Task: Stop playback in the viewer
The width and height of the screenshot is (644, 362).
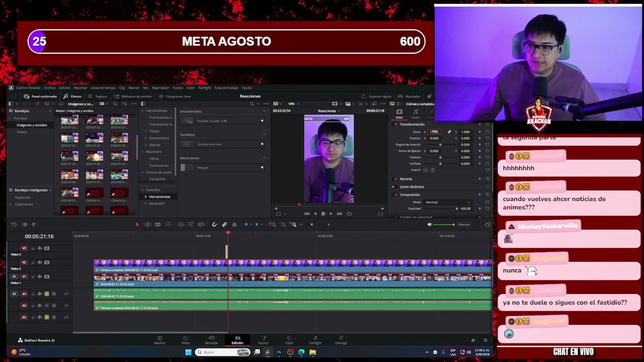Action: click(x=323, y=214)
